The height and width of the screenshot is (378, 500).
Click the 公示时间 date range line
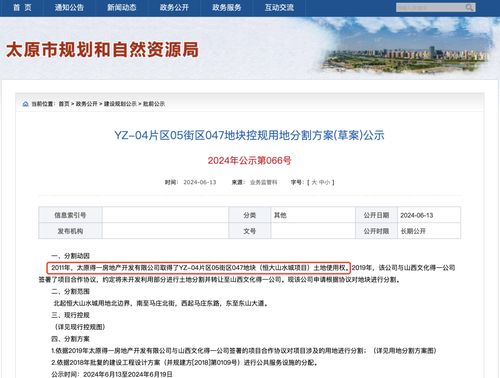click(x=112, y=374)
